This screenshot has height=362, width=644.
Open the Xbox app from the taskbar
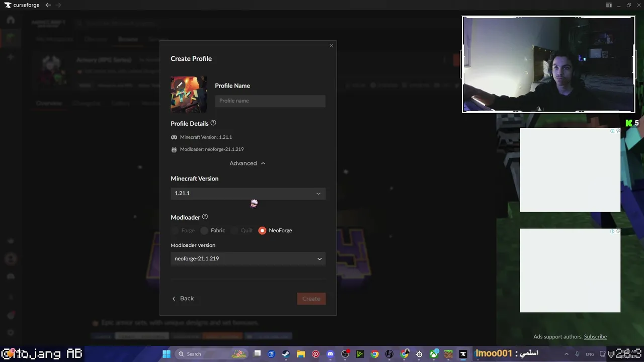434,354
